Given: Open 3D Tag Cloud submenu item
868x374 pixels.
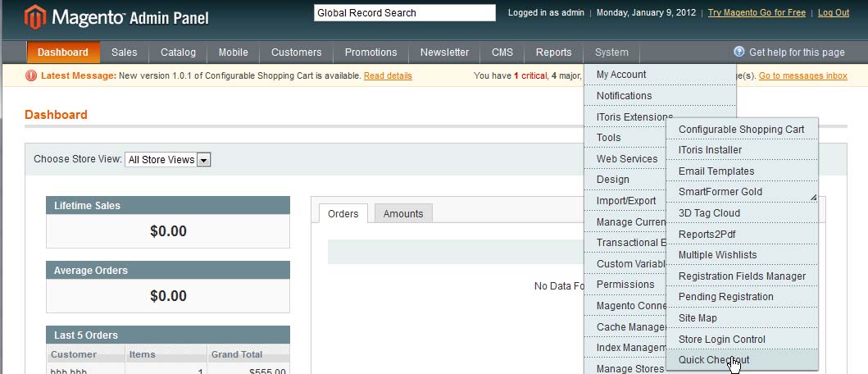Looking at the screenshot, I should (742, 212).
